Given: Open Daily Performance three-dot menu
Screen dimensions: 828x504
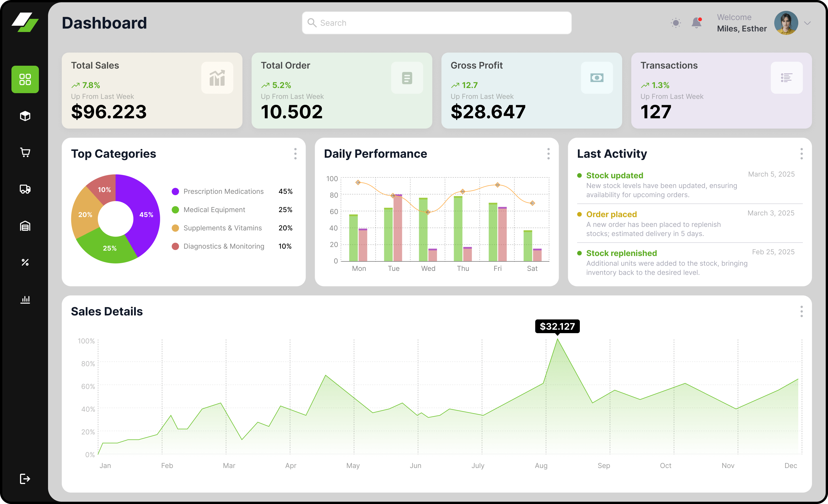Looking at the screenshot, I should [548, 154].
